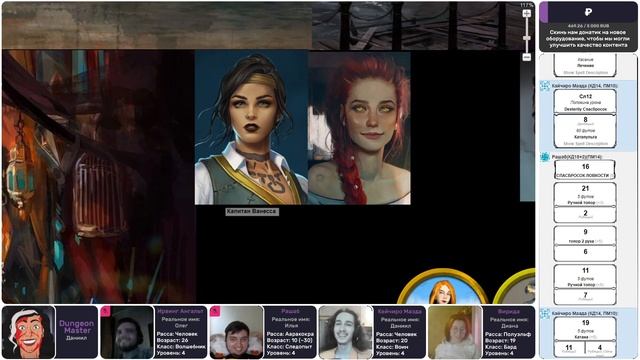Click Рашаб chat avatar icon

(x=545, y=157)
